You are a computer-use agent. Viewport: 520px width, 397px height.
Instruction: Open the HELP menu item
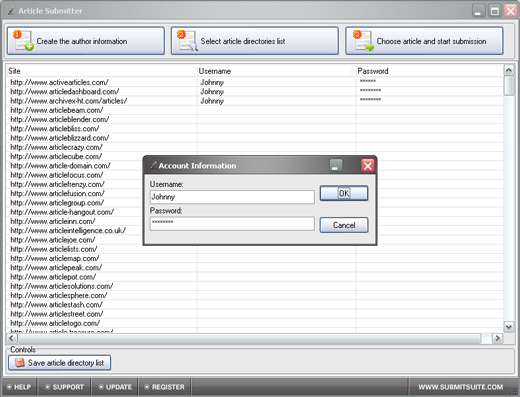[19, 387]
